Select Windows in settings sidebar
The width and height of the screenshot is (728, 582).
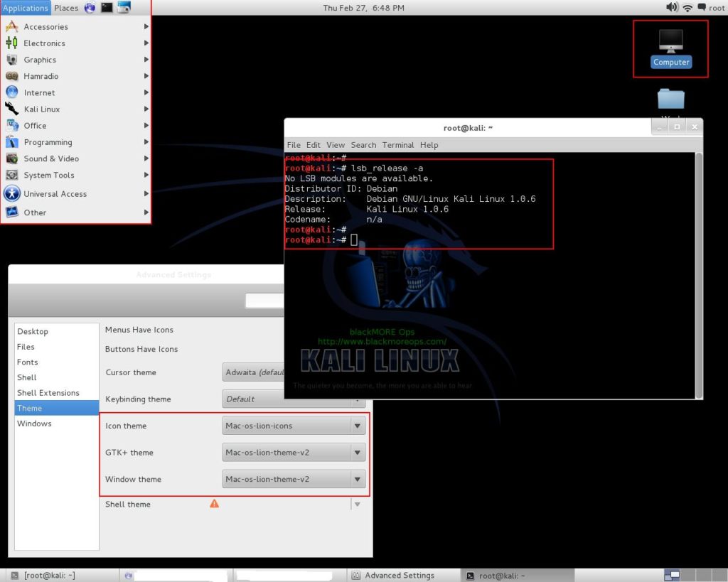(x=57, y=424)
